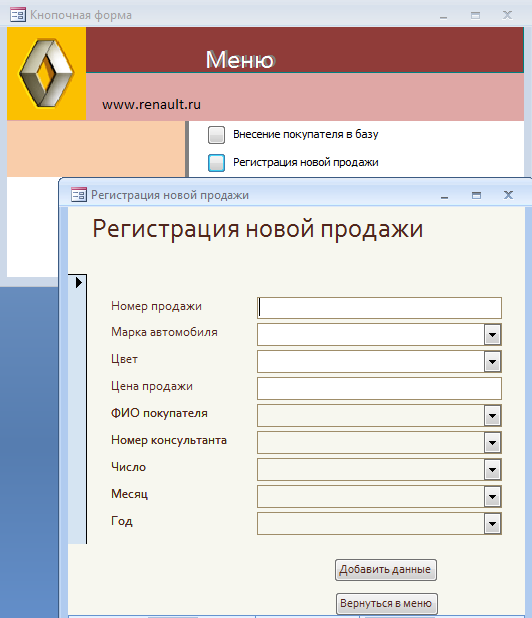This screenshot has width=532, height=618.
Task: Expand the Номер консультанта combo box
Action: pos(492,443)
